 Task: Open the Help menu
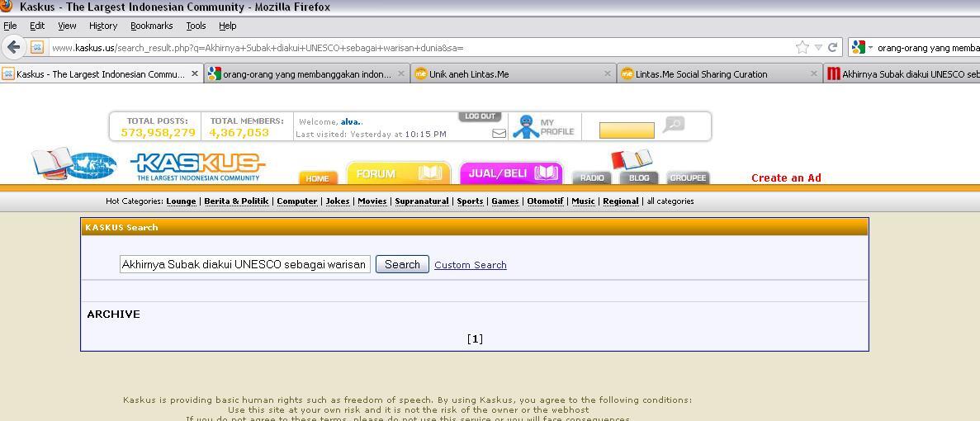point(228,26)
